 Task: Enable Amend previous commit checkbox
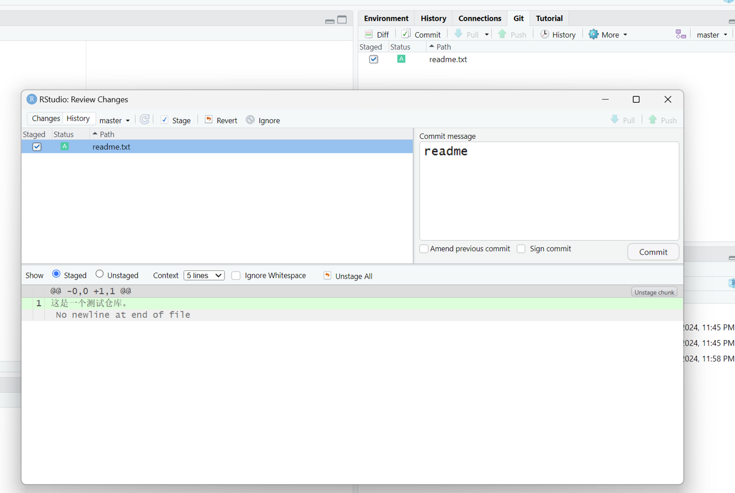click(424, 249)
